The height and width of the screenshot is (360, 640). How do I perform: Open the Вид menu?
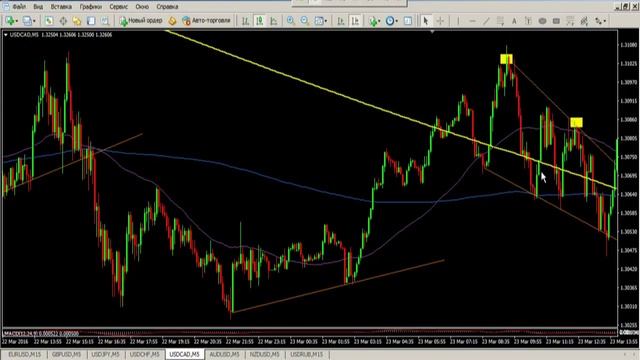[x=38, y=7]
